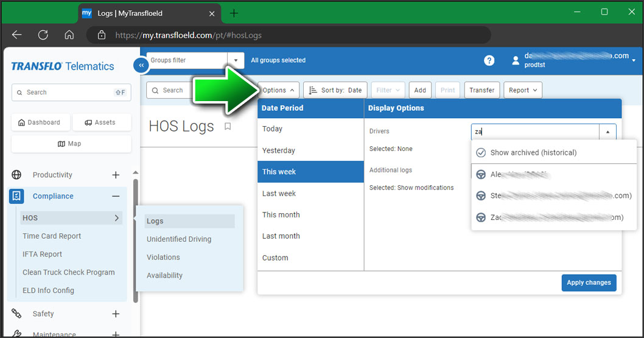The width and height of the screenshot is (644, 338).
Task: Toggle the Options dropdown
Action: (x=278, y=90)
